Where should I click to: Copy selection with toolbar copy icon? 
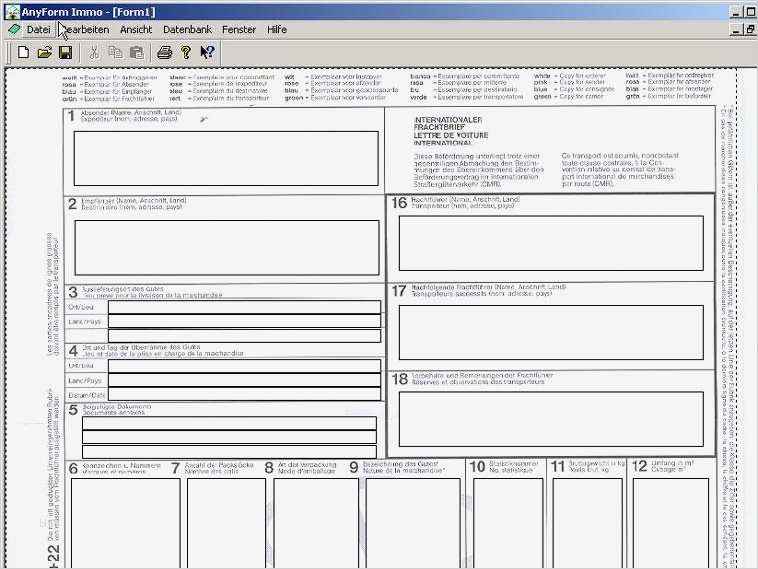[116, 52]
